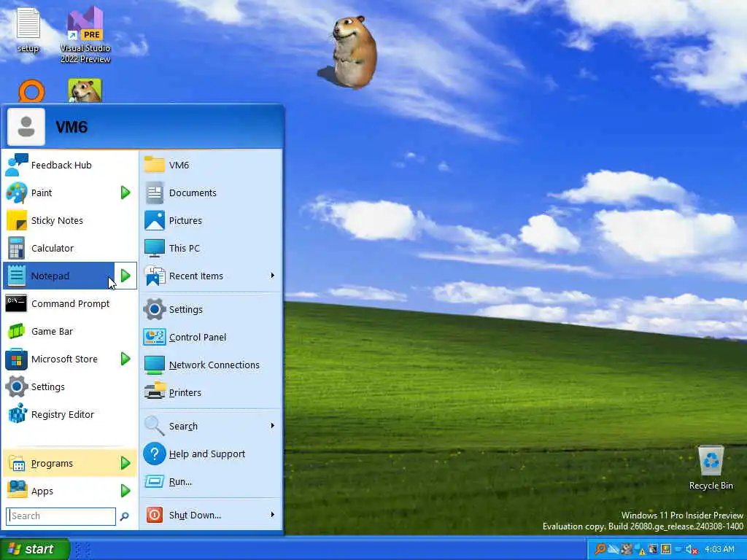
Task: Launch Registry Editor
Action: (x=69, y=414)
